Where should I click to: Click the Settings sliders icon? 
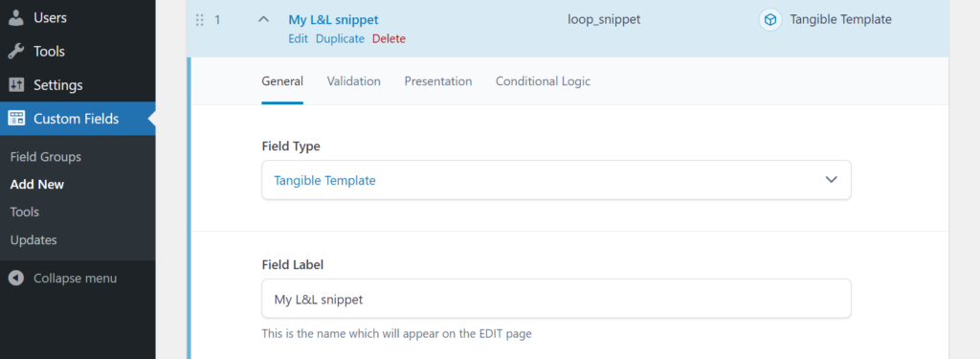coord(16,85)
